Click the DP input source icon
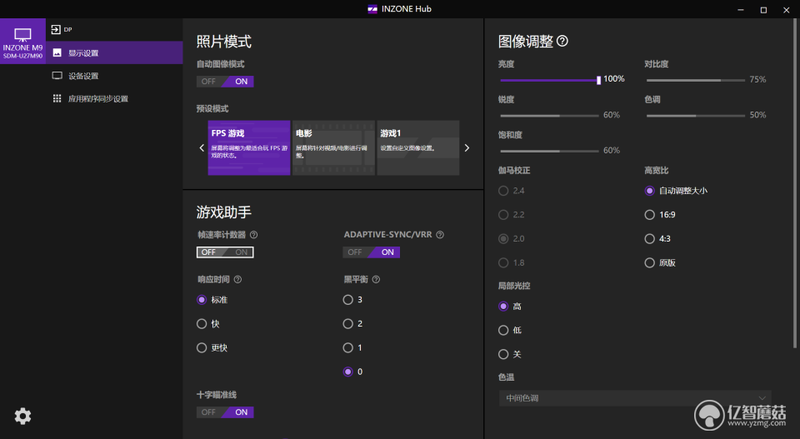This screenshot has height=439, width=800. [x=56, y=30]
